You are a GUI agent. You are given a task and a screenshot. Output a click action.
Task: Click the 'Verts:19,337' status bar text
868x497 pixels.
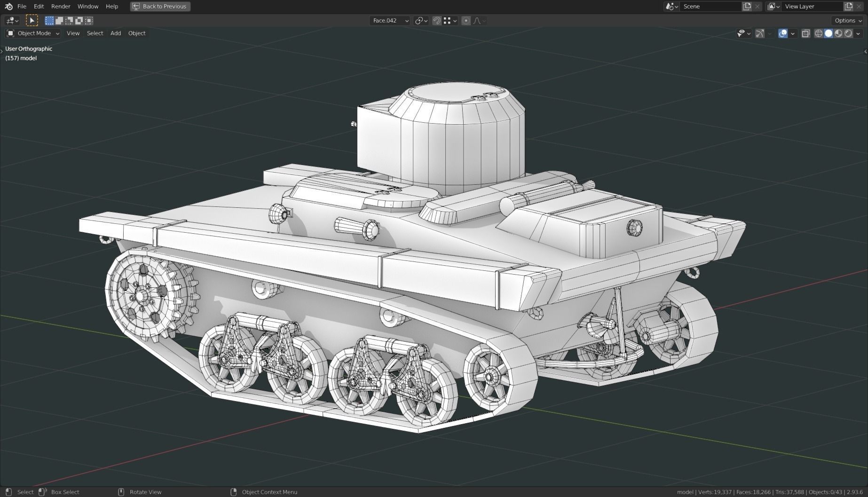[x=715, y=492]
